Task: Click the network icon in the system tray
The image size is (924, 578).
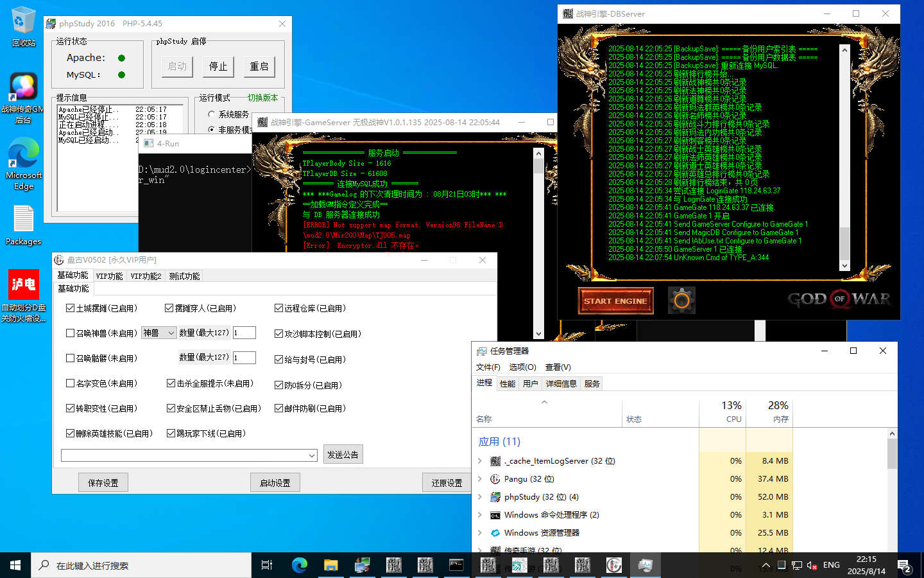Action: point(797,566)
